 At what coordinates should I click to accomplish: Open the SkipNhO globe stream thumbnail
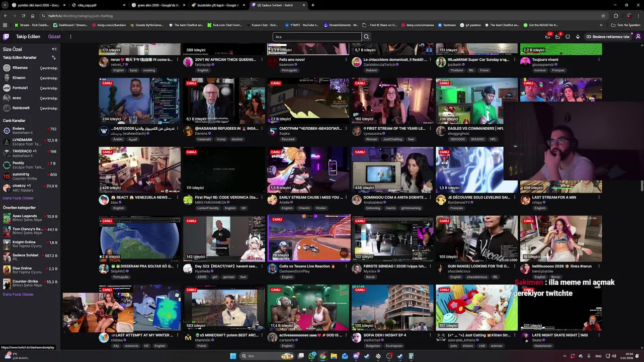coord(139,238)
